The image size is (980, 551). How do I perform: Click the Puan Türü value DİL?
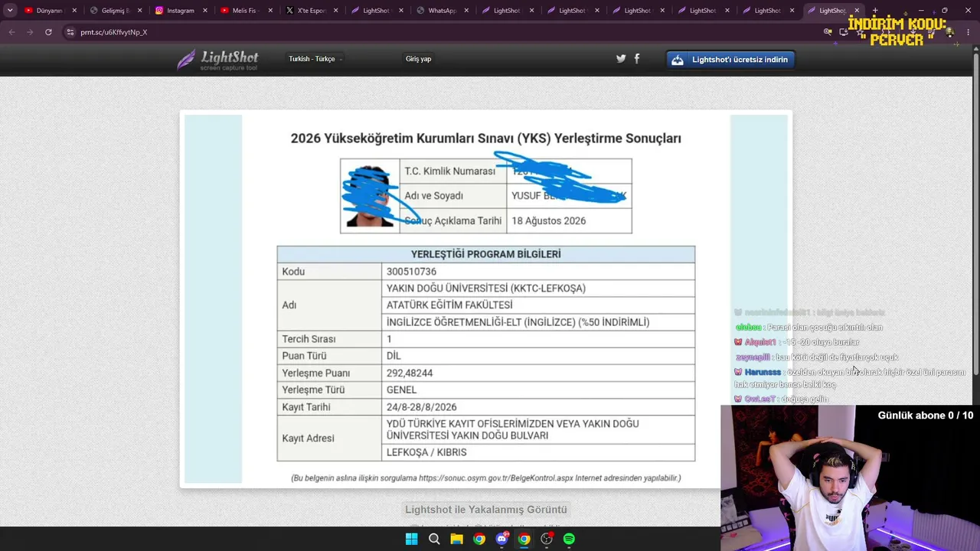tap(394, 356)
